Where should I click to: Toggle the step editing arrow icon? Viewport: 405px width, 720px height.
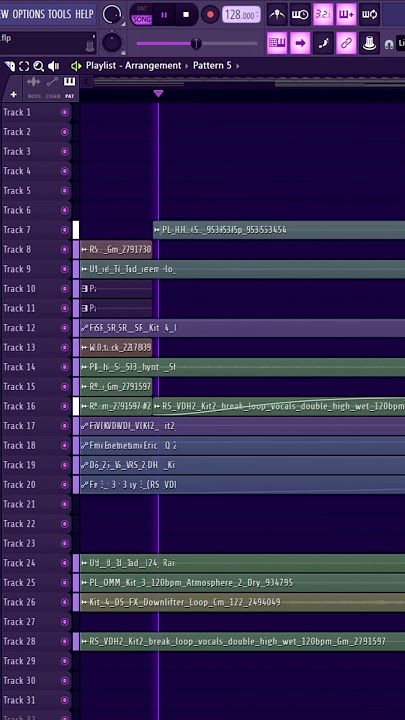click(300, 43)
